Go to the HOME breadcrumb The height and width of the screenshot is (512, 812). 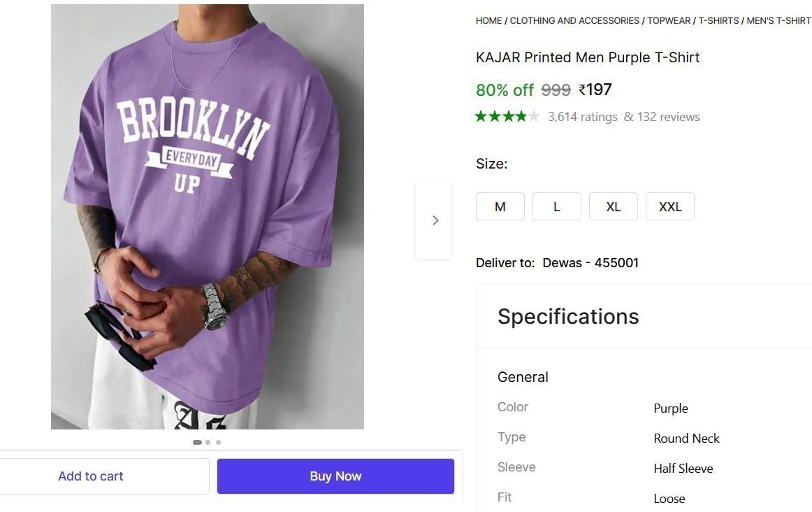[488, 20]
